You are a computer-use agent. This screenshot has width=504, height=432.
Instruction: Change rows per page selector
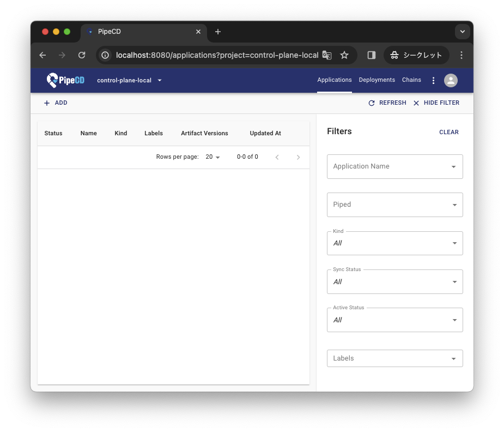click(x=212, y=157)
